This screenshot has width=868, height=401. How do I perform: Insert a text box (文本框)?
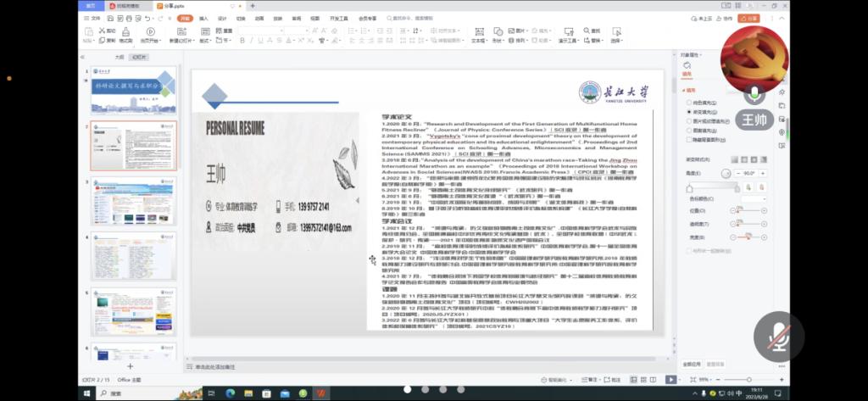[477, 36]
